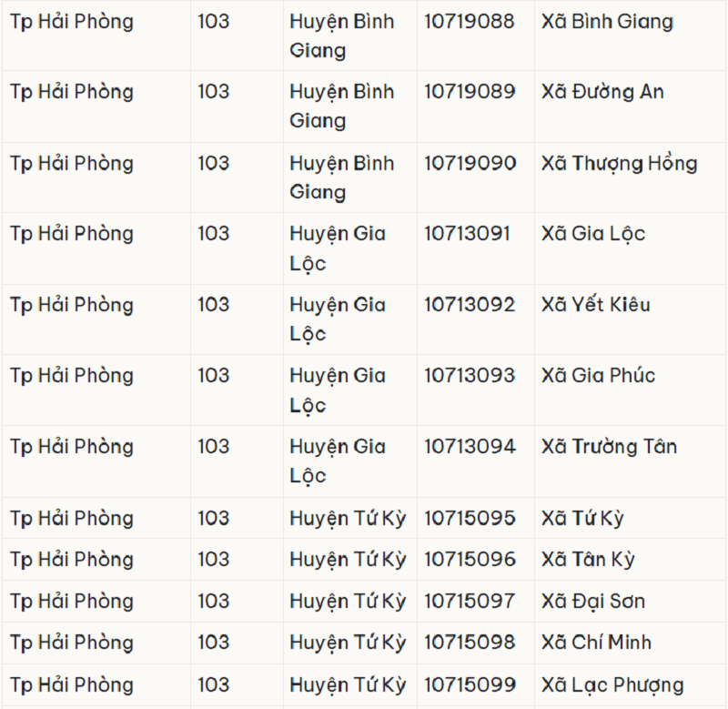Select the Xã Thượng Hồng cell
Screen dimensions: 728x709
tap(630, 177)
